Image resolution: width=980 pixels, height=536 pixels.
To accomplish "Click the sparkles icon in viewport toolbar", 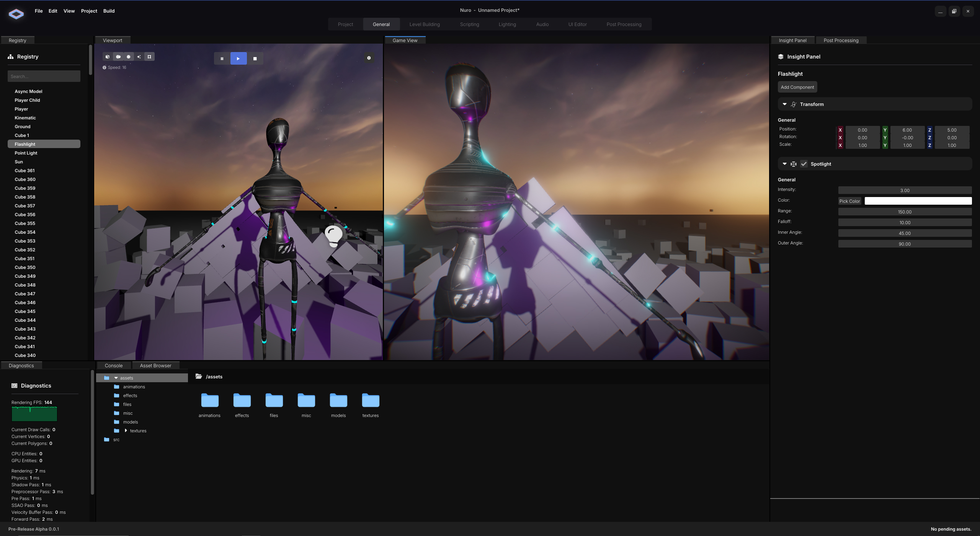I will click(x=139, y=57).
